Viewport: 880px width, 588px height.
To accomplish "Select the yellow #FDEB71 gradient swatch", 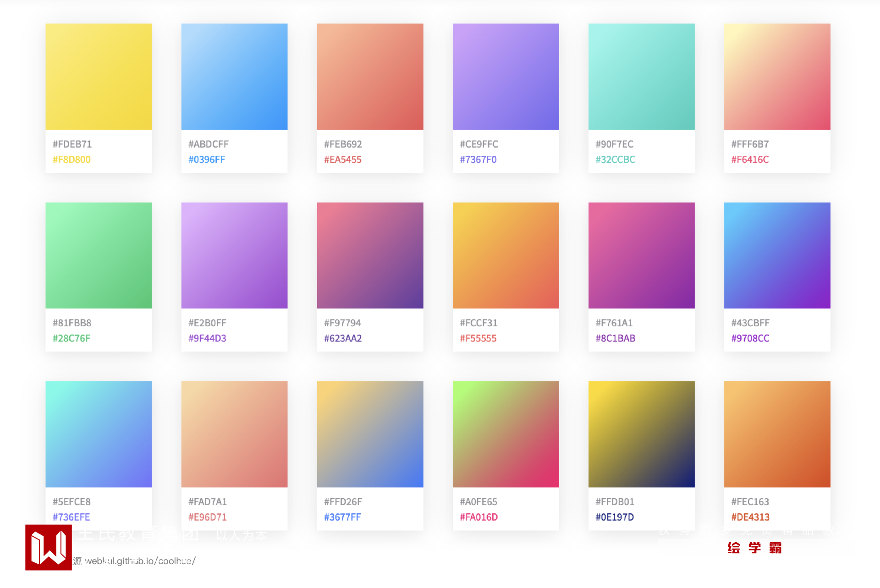I will tap(99, 77).
